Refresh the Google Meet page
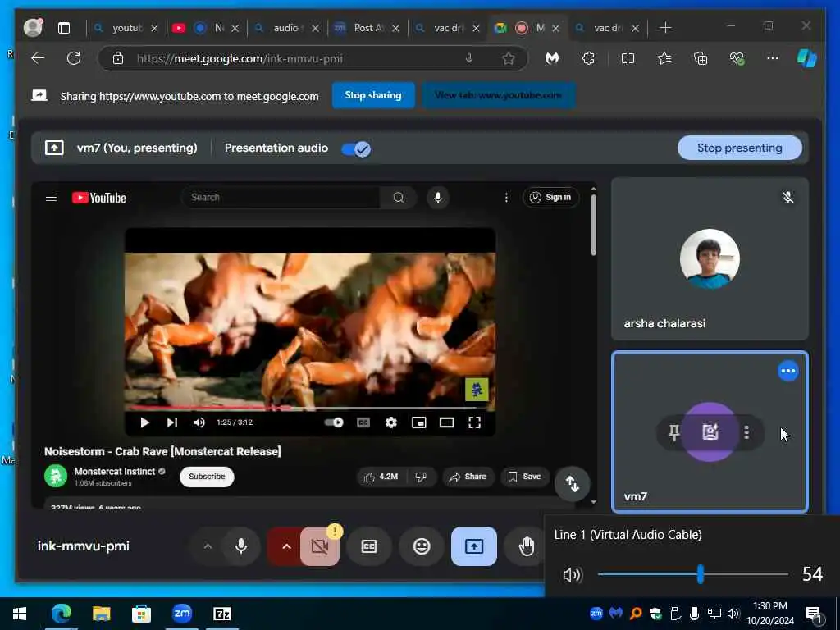840x630 pixels. pos(73,58)
